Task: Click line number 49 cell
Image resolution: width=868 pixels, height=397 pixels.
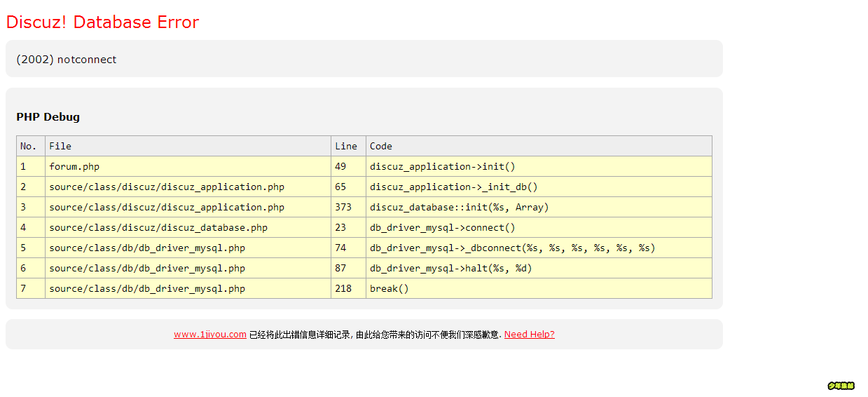Action: [x=349, y=166]
